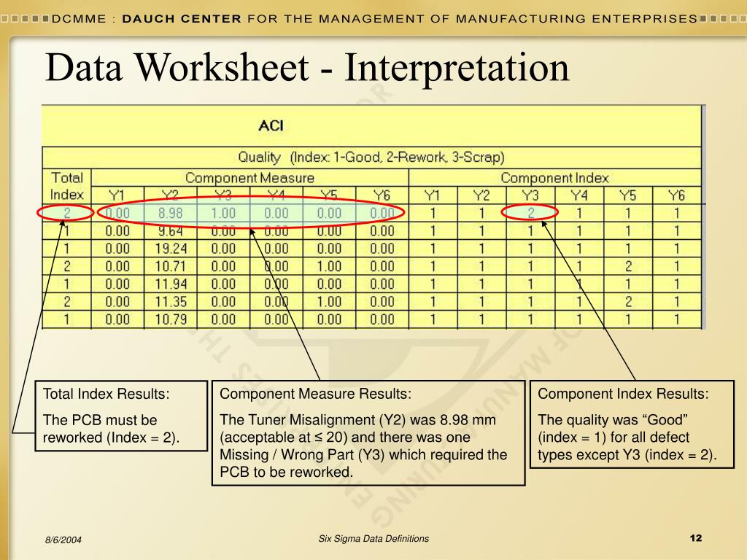Select the Y1 header under Component Index

(433, 195)
